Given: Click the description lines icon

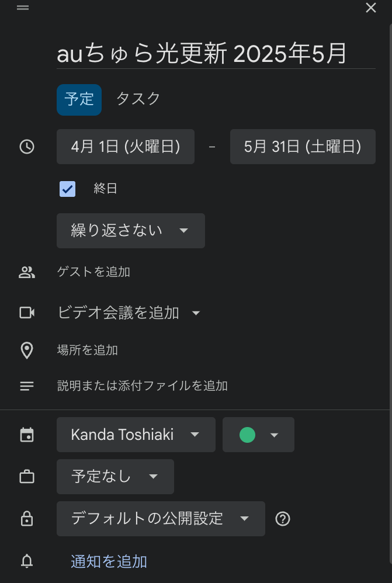Looking at the screenshot, I should point(27,386).
